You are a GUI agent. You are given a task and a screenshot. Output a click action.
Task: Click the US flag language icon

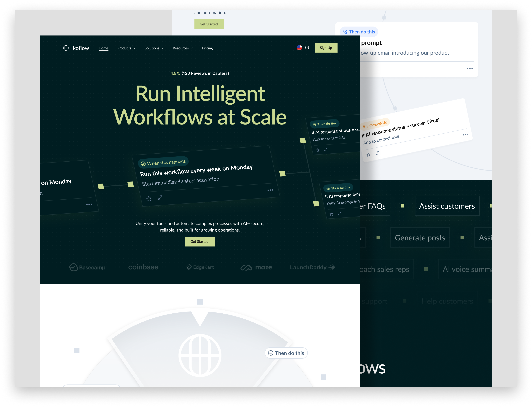299,48
